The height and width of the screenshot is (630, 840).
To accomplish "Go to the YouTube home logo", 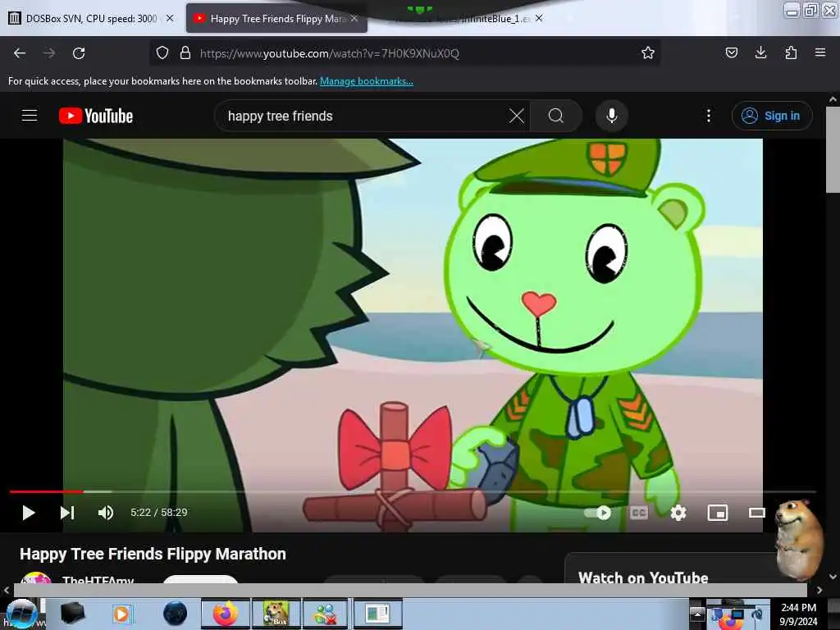I will tap(96, 116).
